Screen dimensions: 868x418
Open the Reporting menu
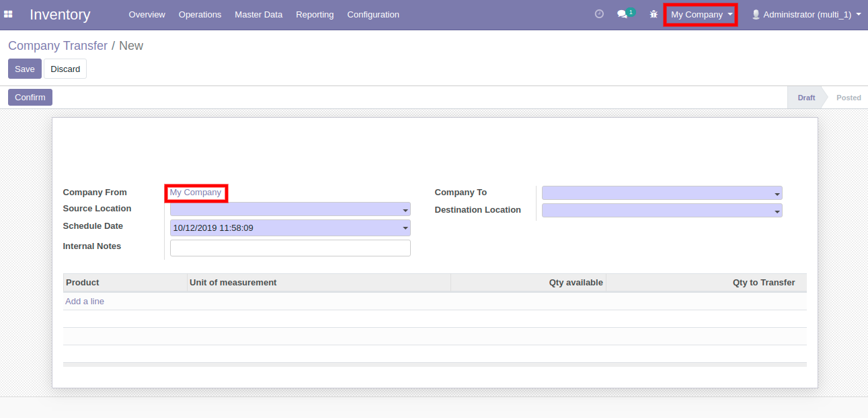(x=315, y=14)
